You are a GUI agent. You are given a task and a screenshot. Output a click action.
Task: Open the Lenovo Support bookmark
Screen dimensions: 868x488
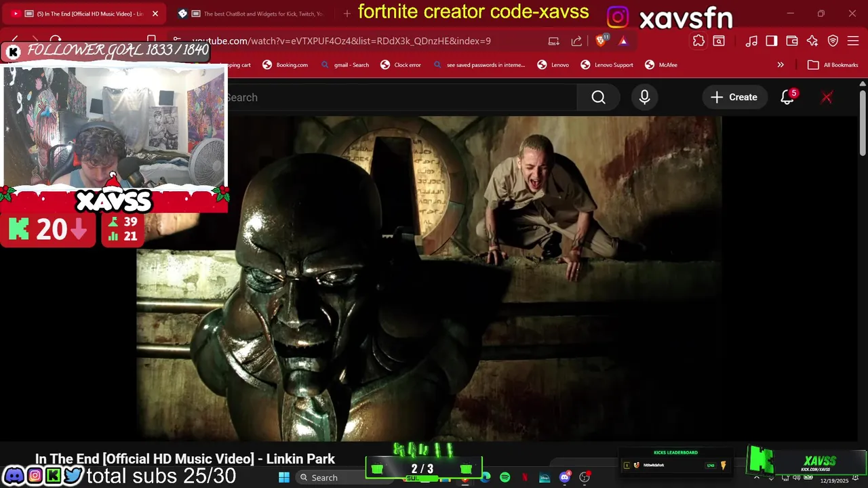[x=607, y=64]
